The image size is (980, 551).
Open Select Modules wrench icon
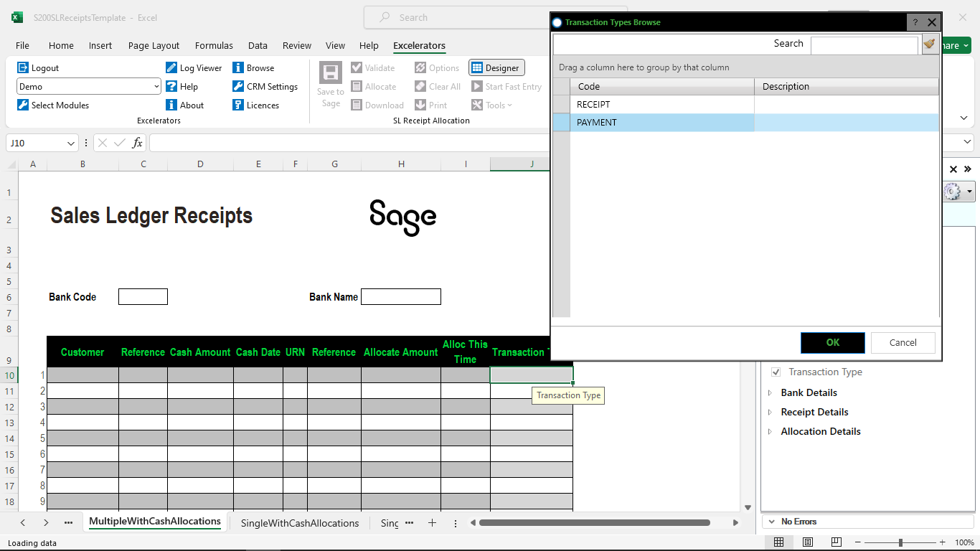coord(23,105)
